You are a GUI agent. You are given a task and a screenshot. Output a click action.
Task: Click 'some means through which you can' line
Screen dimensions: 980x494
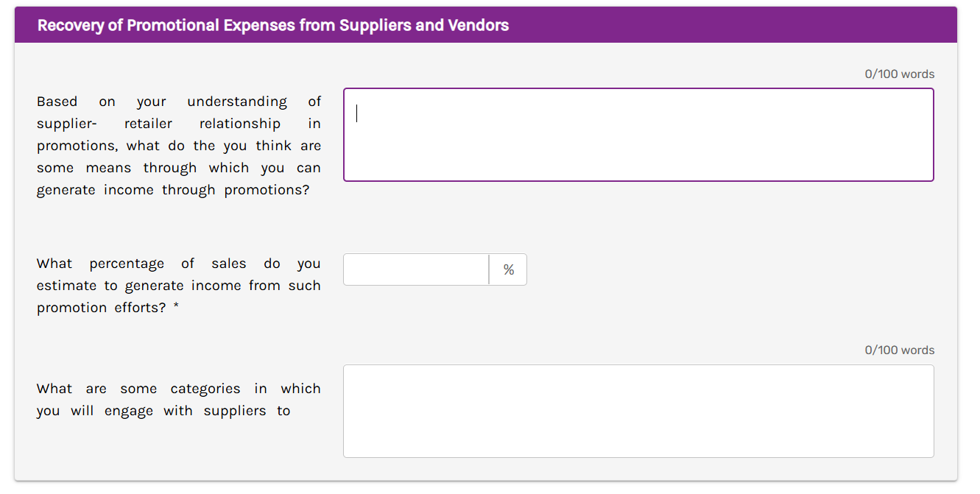[179, 168]
